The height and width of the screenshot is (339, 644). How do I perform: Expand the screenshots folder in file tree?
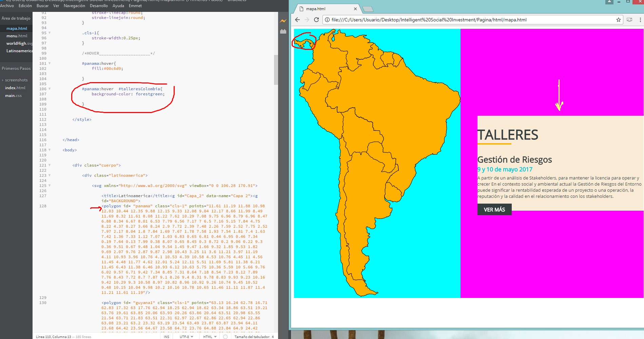click(x=3, y=80)
